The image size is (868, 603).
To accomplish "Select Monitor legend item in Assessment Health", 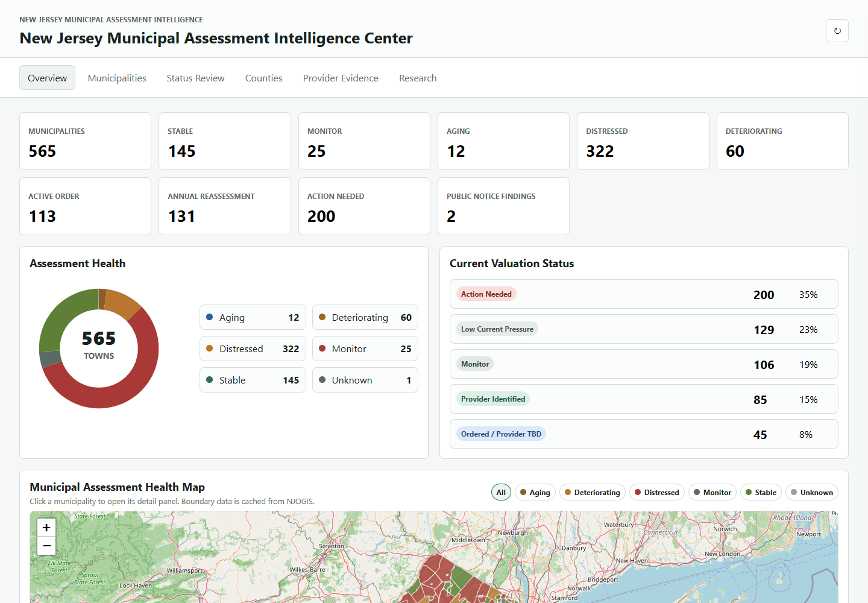I will [x=365, y=349].
